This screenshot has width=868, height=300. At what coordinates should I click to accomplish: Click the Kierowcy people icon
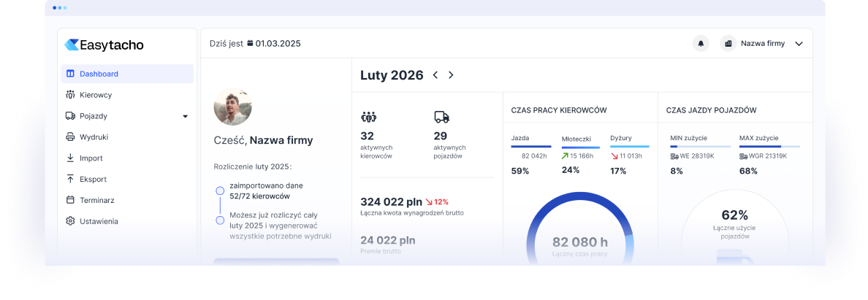point(70,95)
